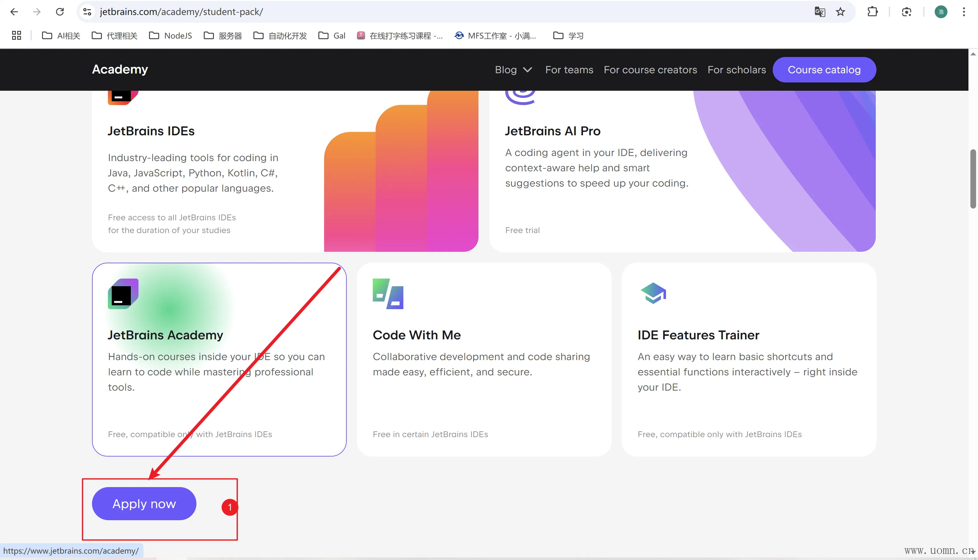Click the JetBrains Academy product logo icon
Image resolution: width=978 pixels, height=560 pixels.
click(123, 294)
